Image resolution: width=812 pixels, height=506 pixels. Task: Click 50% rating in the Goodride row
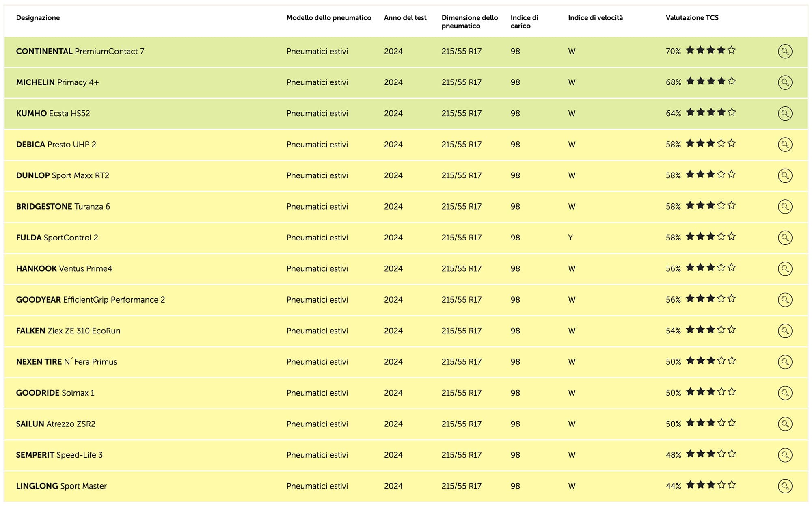click(x=673, y=393)
